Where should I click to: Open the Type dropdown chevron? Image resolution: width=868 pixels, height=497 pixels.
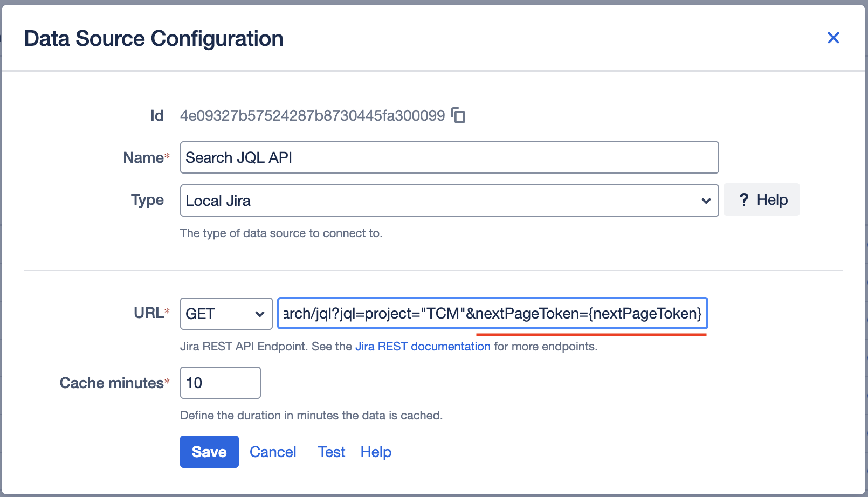[x=706, y=201]
